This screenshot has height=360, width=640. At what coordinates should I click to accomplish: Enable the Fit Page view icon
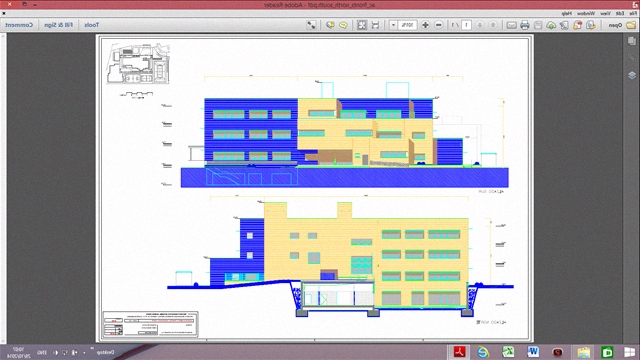362,25
